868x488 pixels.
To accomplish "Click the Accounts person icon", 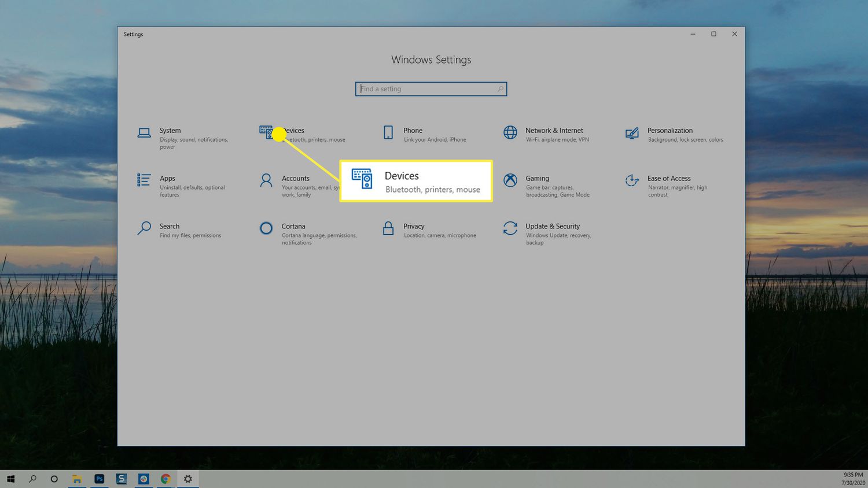I will coord(266,180).
